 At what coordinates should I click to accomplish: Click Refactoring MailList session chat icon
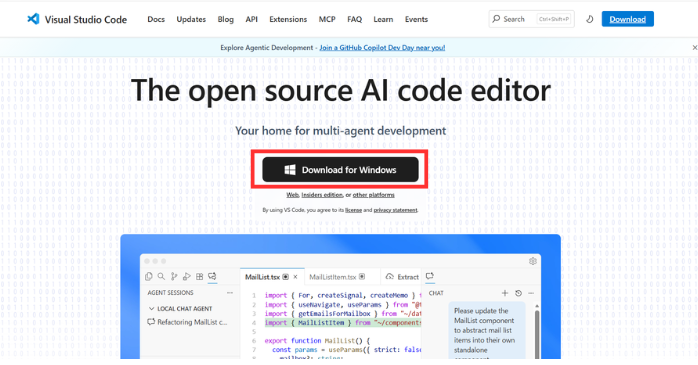[x=151, y=322]
